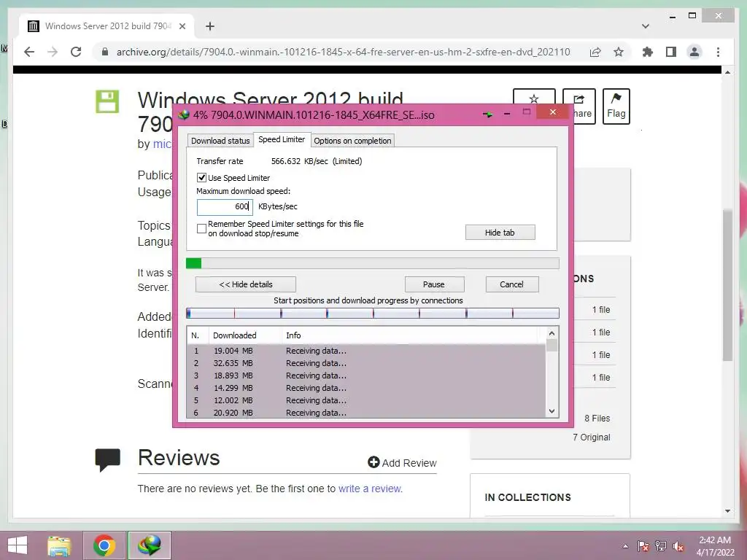
Task: Open taskbar clock showing 2:42 AM
Action: (715, 546)
